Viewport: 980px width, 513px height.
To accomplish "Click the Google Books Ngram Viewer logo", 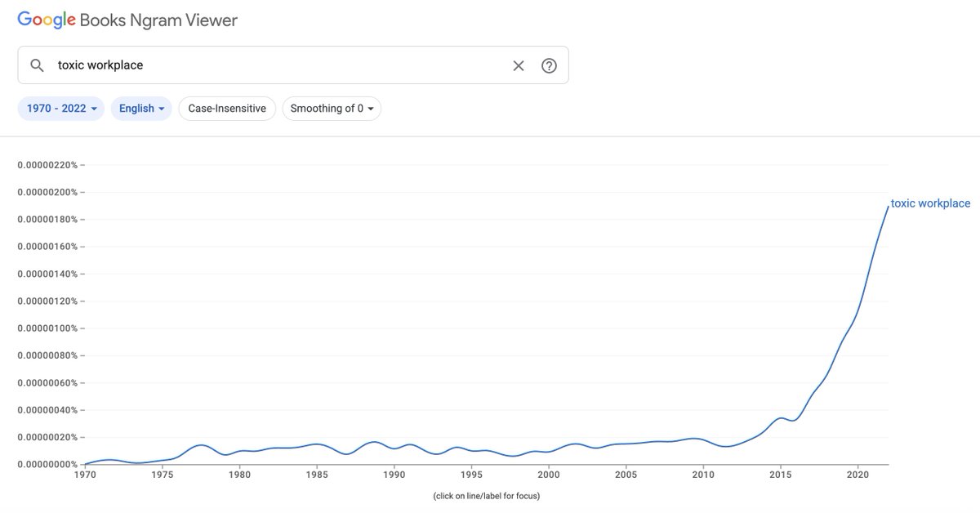I will coord(127,20).
